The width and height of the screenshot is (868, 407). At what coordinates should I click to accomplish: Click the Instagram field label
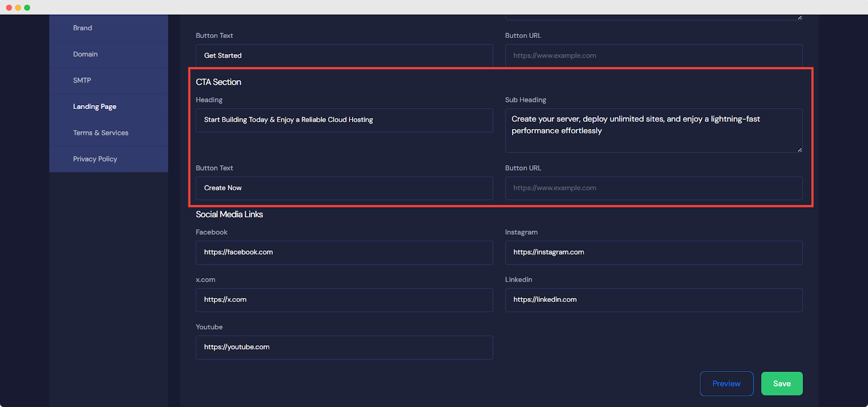click(521, 232)
